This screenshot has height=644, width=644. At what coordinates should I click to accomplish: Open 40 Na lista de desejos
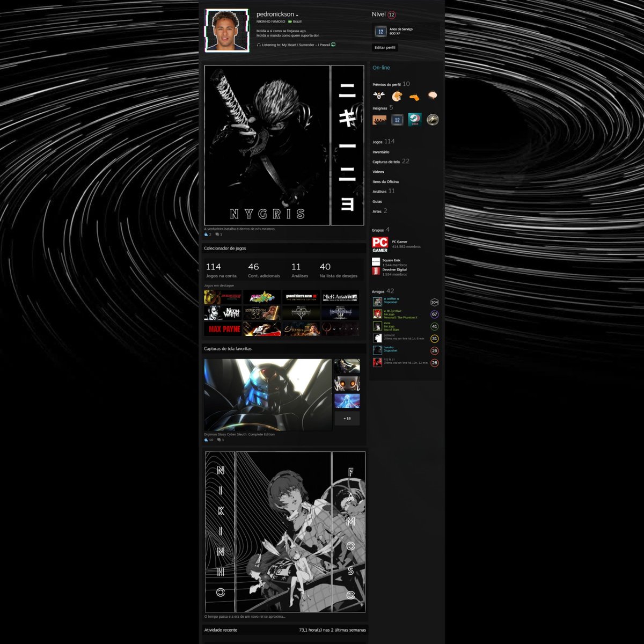click(x=338, y=270)
